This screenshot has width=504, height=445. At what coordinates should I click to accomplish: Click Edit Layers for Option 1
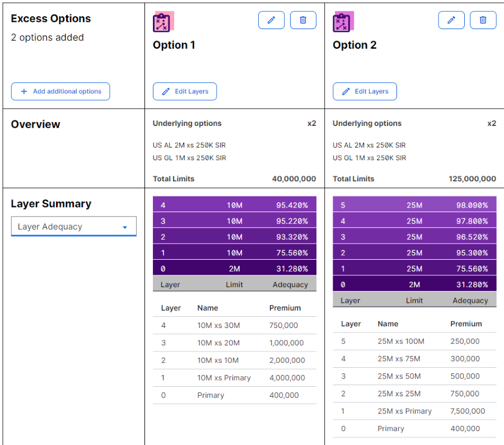(x=185, y=91)
